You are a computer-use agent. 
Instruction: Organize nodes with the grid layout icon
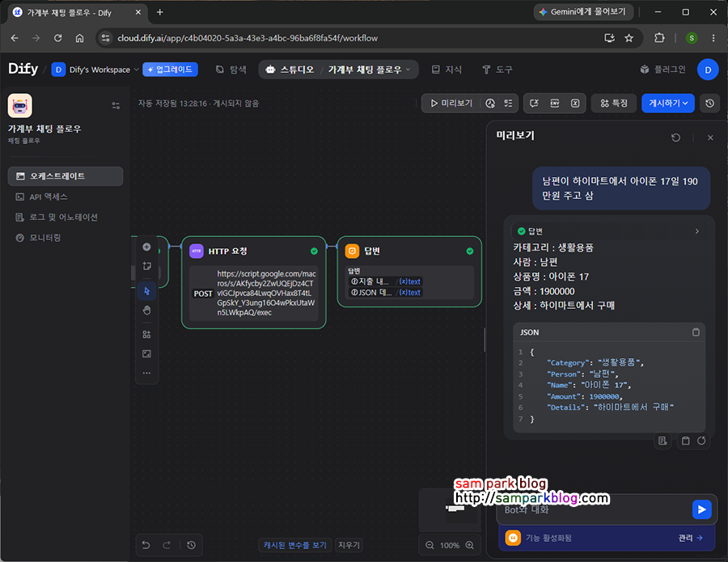(146, 335)
